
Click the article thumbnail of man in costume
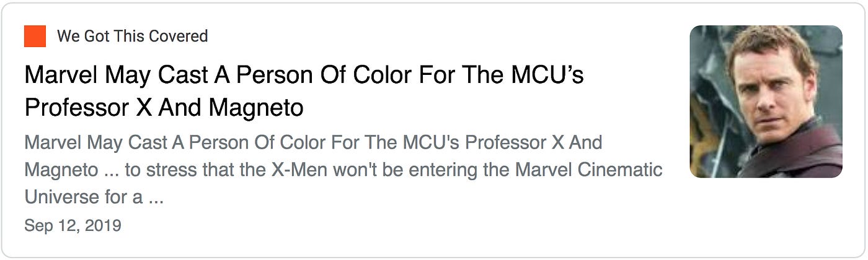tap(766, 102)
